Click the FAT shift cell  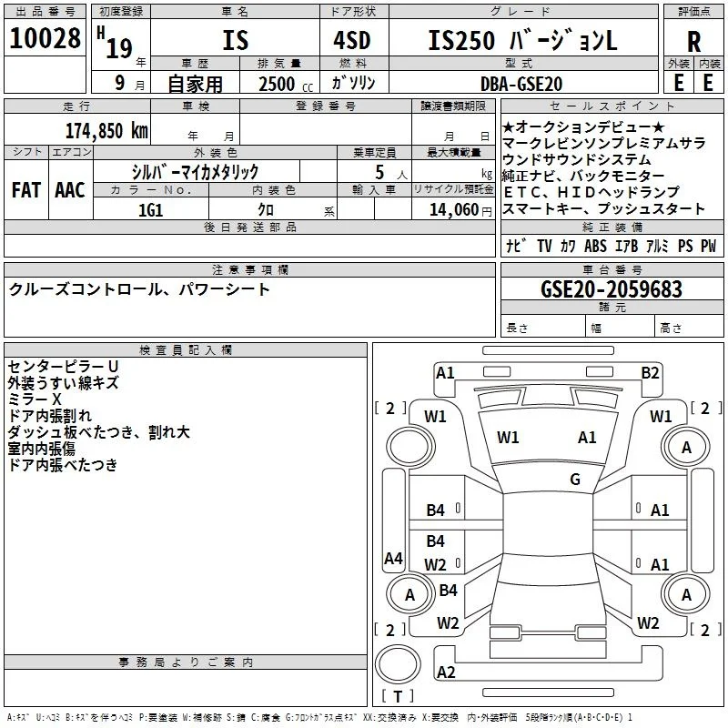tap(26, 190)
